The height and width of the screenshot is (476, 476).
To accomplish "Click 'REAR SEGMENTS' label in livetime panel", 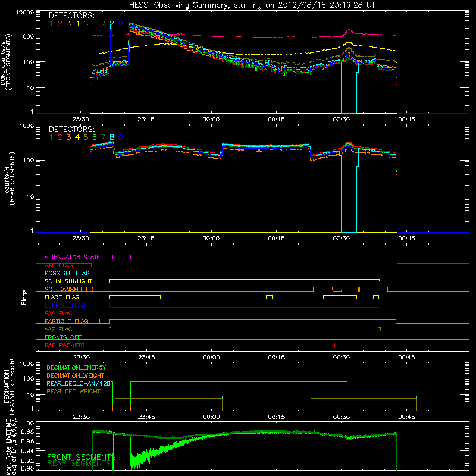I will [x=79, y=464].
